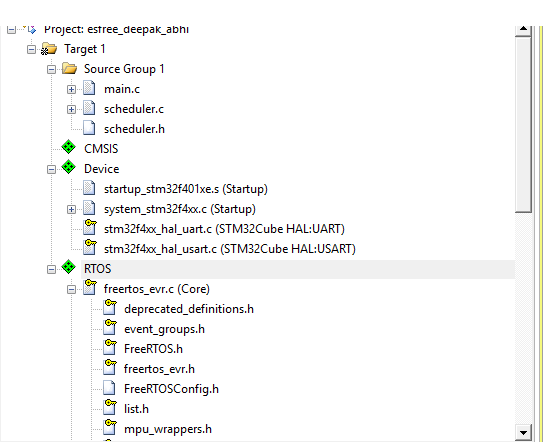Click the key icon of mpu_wrappers.h

tap(110, 427)
